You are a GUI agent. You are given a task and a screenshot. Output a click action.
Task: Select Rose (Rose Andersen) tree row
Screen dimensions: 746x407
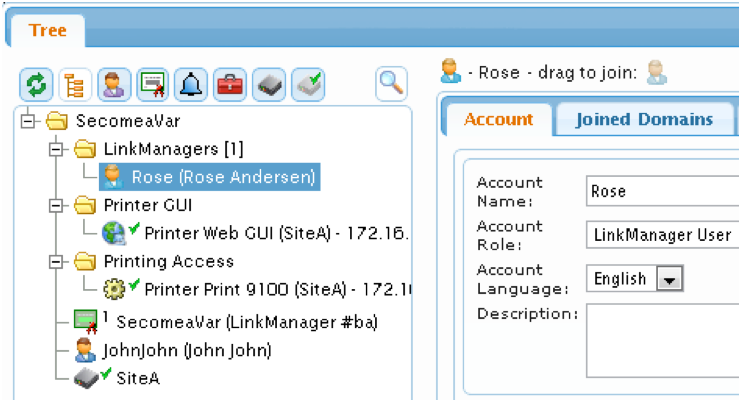pos(210,177)
